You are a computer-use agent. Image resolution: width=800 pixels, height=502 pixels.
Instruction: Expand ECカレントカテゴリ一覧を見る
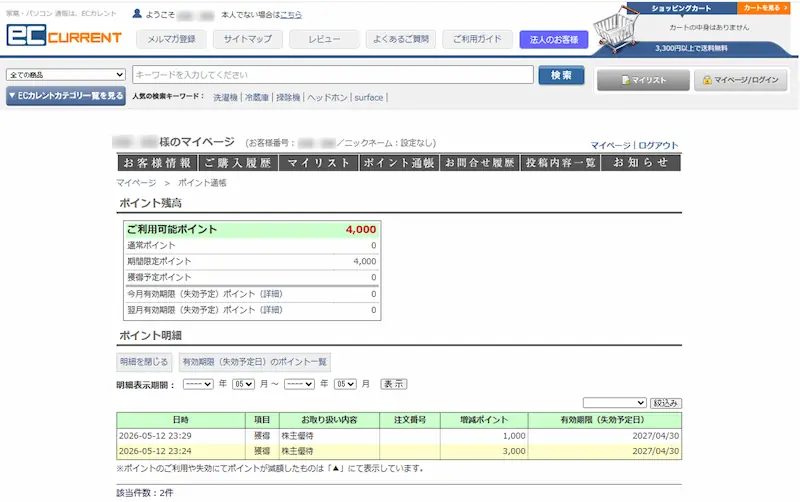tap(66, 96)
